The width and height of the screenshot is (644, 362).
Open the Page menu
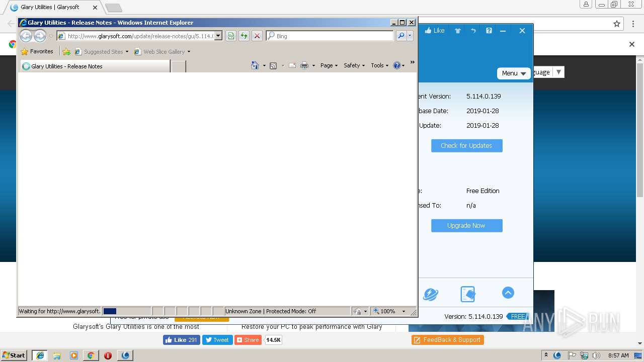pos(329,65)
